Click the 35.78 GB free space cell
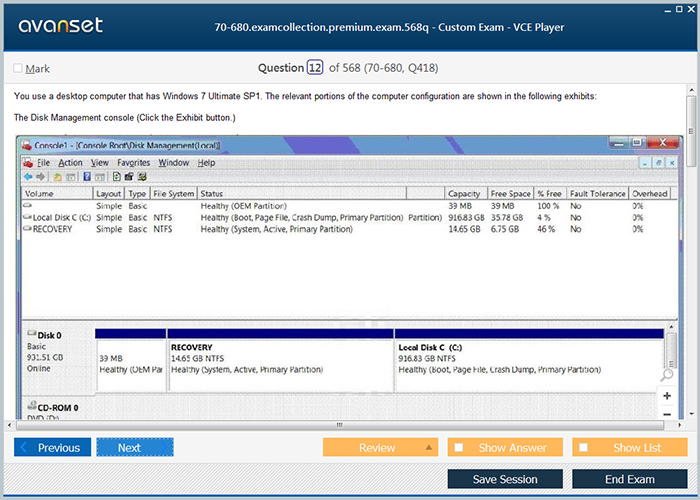The width and height of the screenshot is (700, 500). point(507,217)
